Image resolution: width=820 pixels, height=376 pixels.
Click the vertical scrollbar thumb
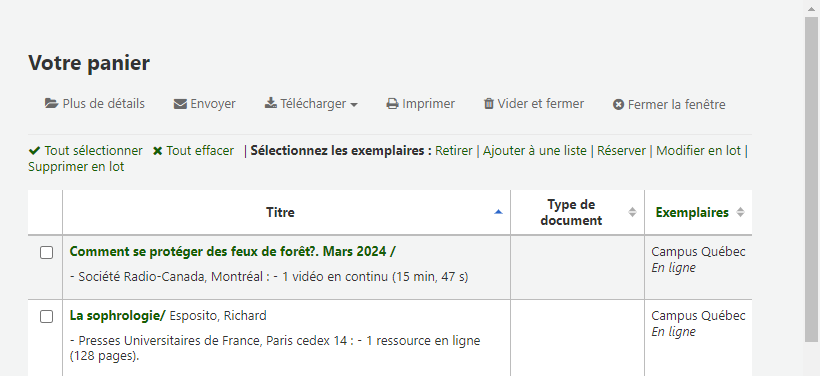812,179
